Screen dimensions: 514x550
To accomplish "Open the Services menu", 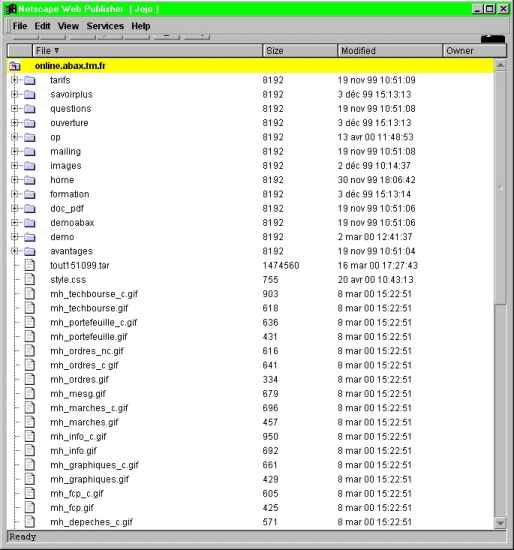I will click(x=105, y=26).
